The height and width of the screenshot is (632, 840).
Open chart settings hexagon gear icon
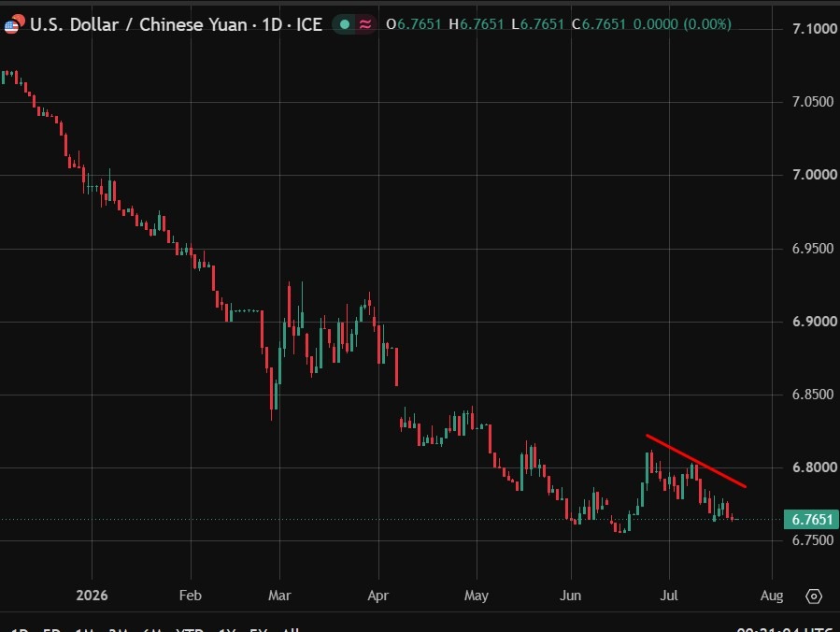click(x=814, y=596)
